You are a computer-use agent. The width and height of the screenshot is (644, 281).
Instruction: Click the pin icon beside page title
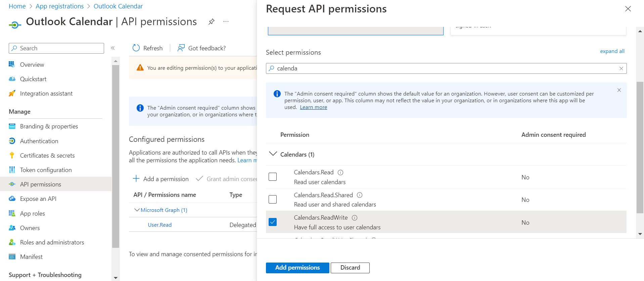tap(211, 22)
